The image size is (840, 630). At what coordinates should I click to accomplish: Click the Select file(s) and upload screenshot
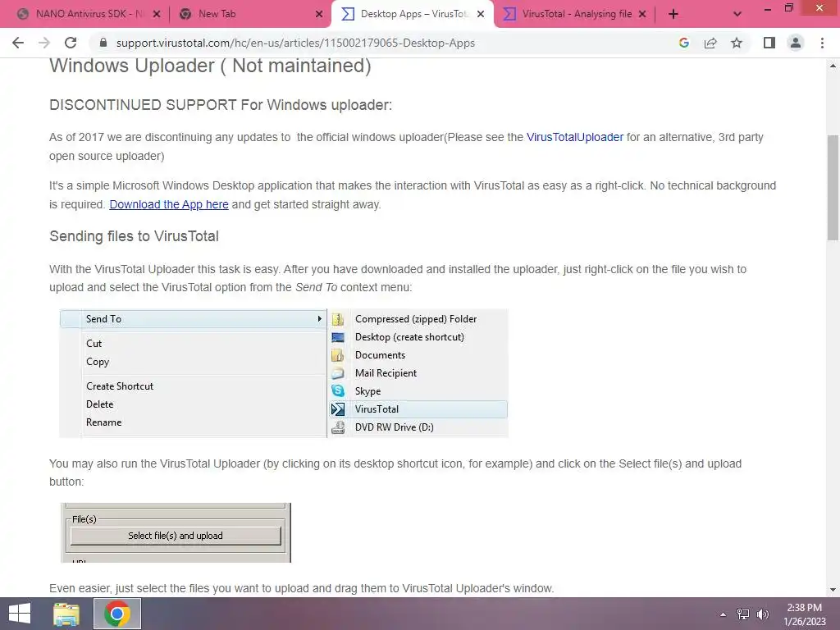(x=176, y=532)
